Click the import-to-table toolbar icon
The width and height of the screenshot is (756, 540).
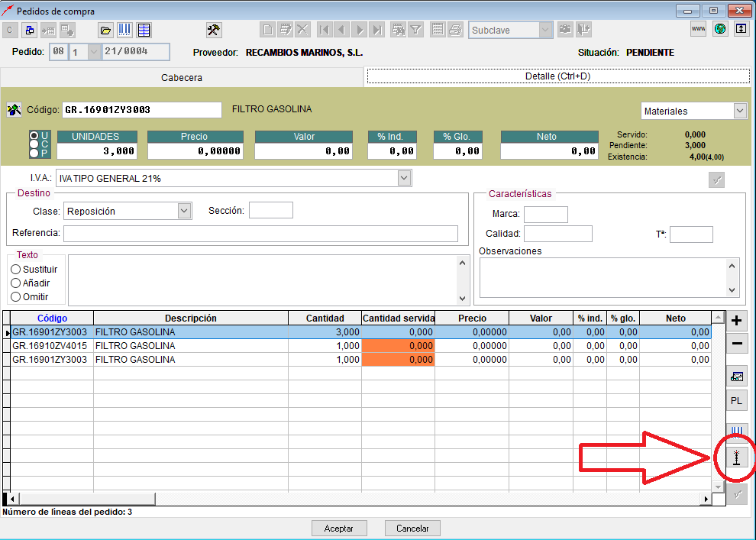(x=48, y=31)
